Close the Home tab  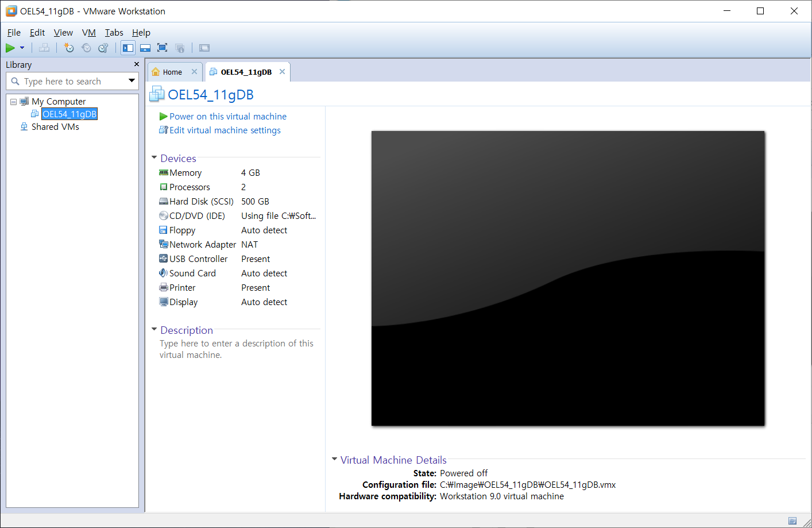194,72
